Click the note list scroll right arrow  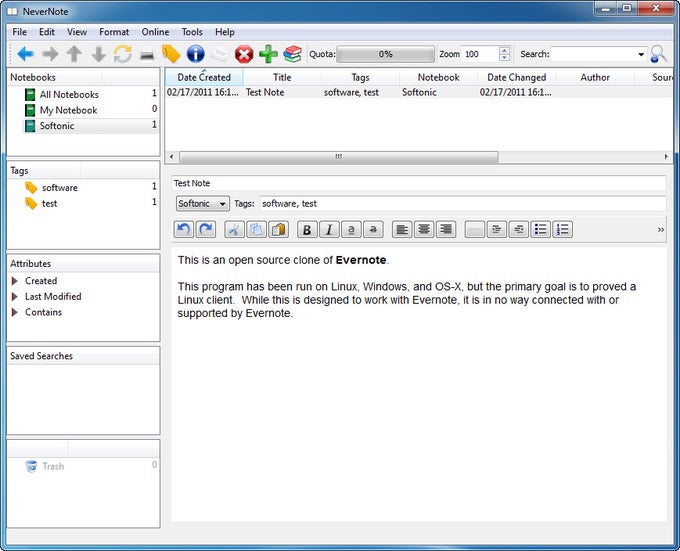click(x=666, y=156)
